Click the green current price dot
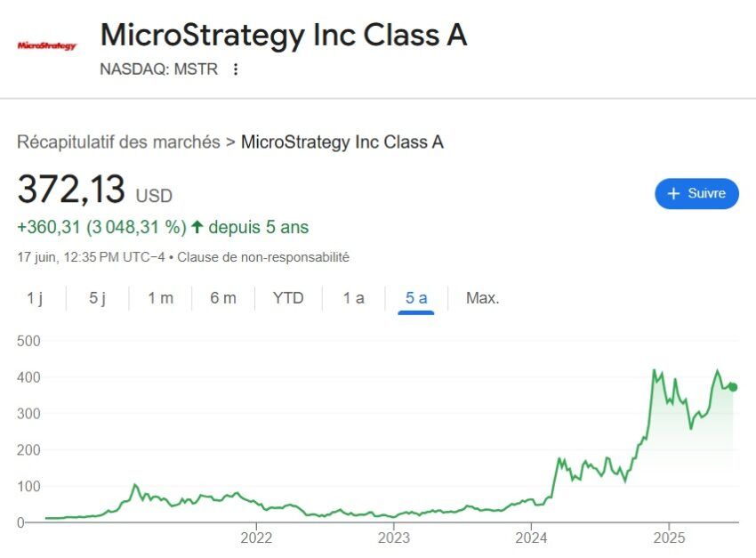The width and height of the screenshot is (756, 558). 733,387
